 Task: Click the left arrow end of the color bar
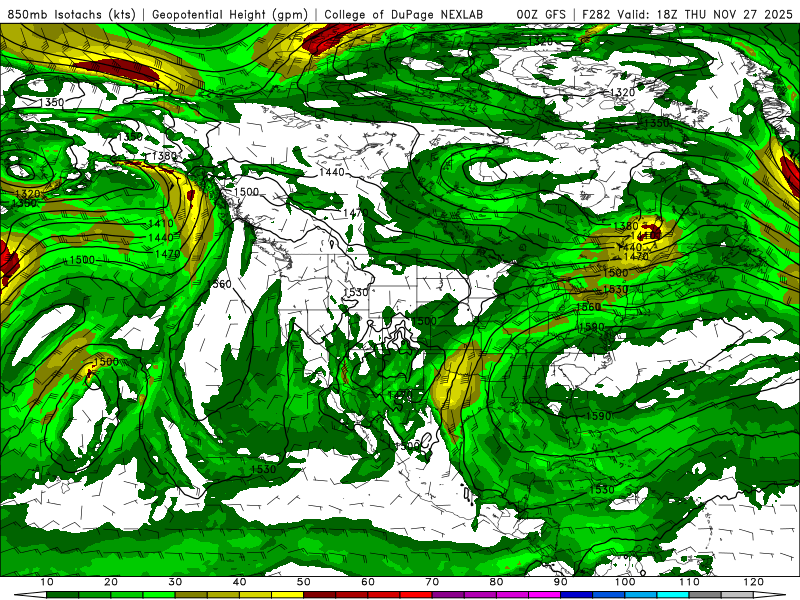click(30, 595)
